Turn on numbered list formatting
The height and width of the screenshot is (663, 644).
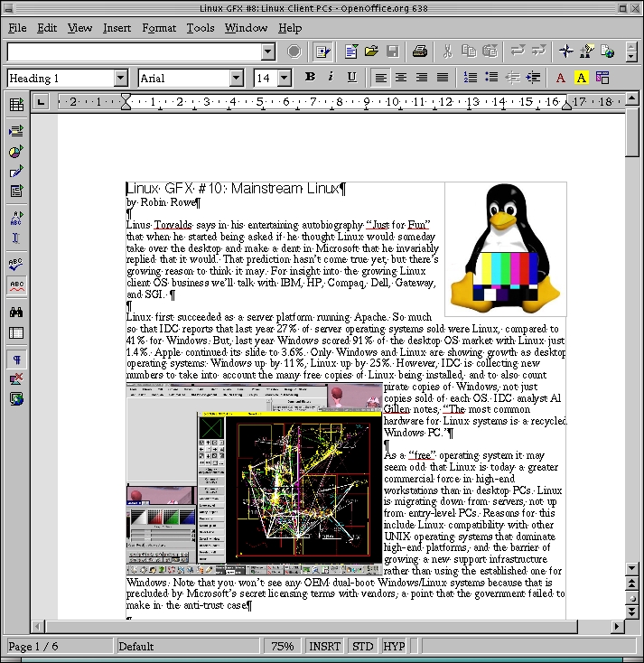click(471, 78)
